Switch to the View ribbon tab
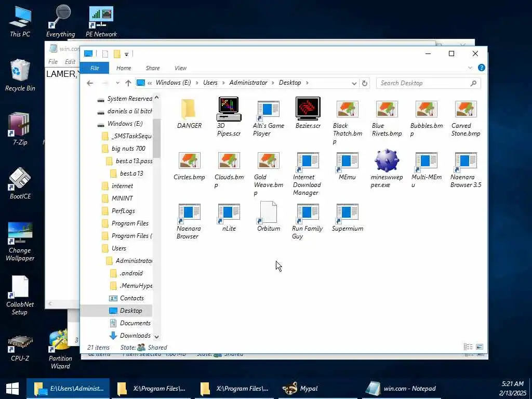The height and width of the screenshot is (399, 532). [180, 68]
